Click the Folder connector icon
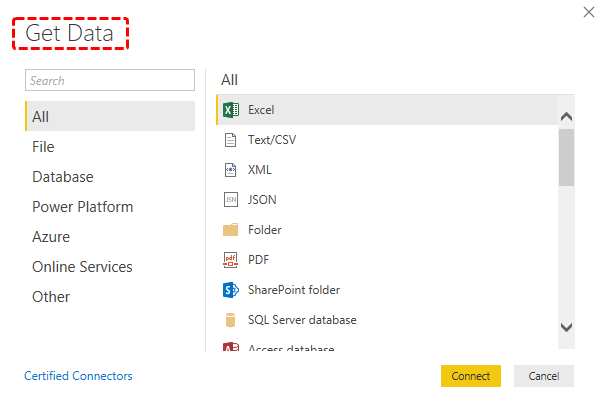This screenshot has width=604, height=400. click(230, 230)
